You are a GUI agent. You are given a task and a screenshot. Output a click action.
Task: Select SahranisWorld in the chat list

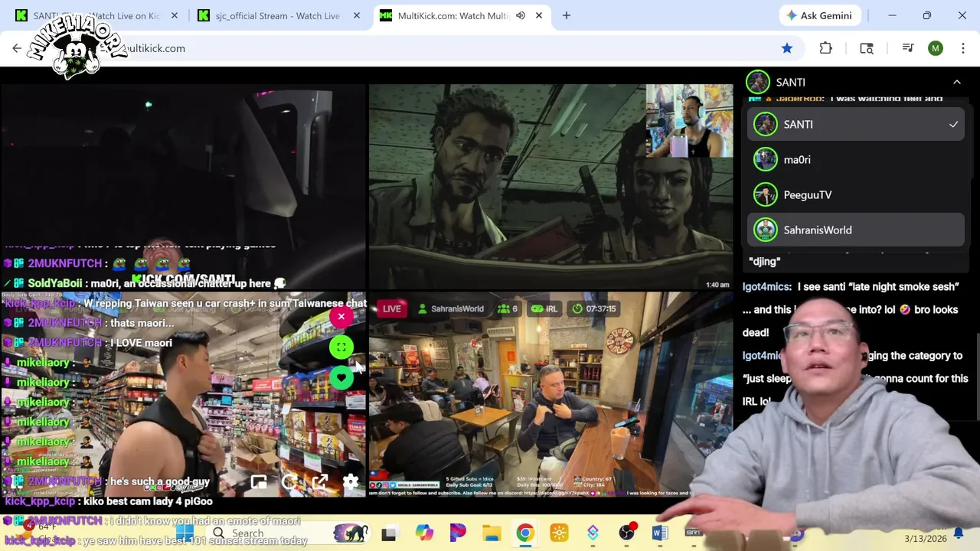856,230
